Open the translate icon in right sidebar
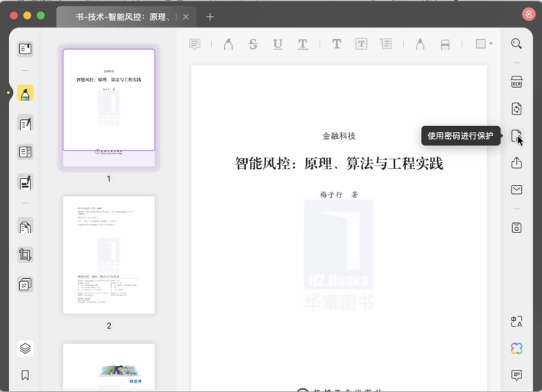The image size is (542, 392). 517,322
